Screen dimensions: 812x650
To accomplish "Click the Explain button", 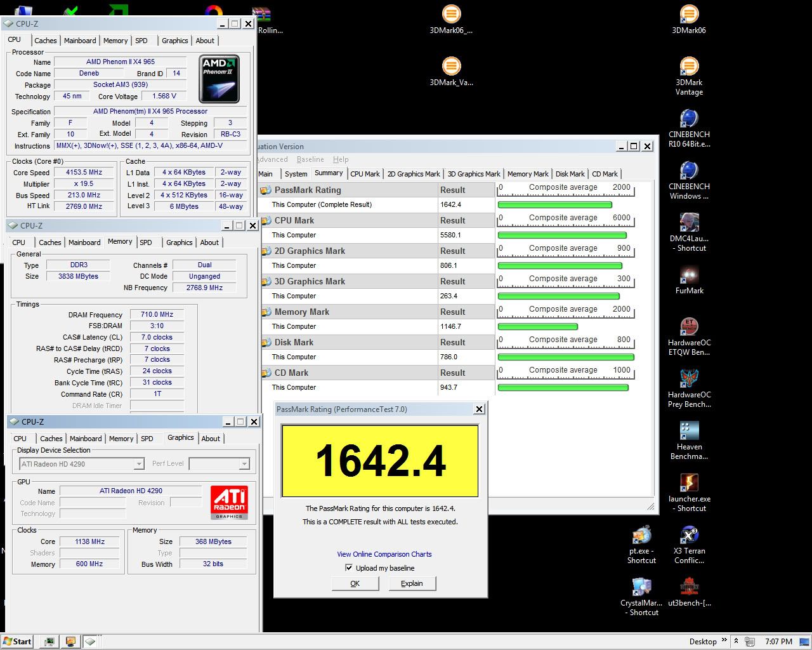I will 412,583.
